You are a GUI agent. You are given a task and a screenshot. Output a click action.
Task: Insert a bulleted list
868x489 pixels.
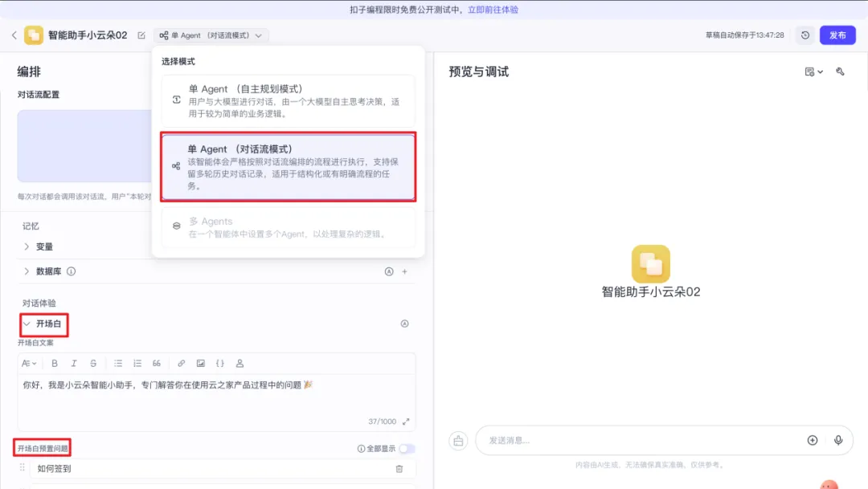(x=118, y=364)
